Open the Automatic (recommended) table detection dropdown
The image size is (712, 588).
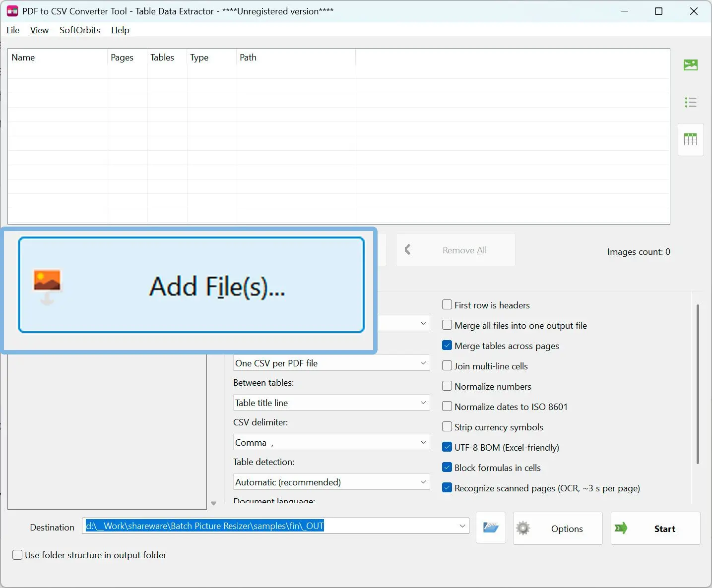click(x=331, y=482)
